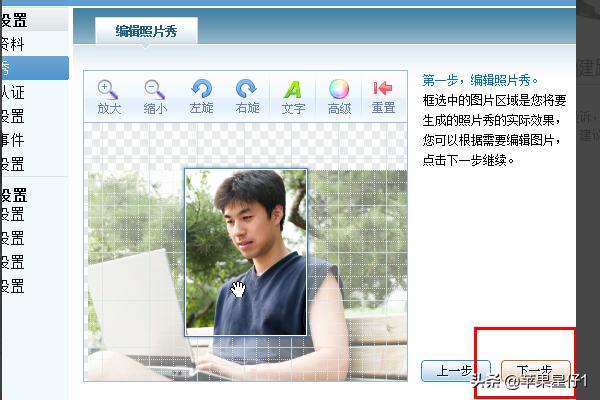Click the top 设置 header in sidebar
This screenshot has width=600, height=400.
coord(14,20)
